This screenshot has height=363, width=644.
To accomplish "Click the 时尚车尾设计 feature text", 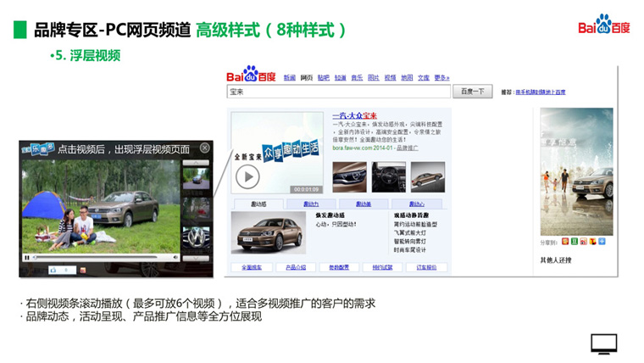I will (x=410, y=250).
